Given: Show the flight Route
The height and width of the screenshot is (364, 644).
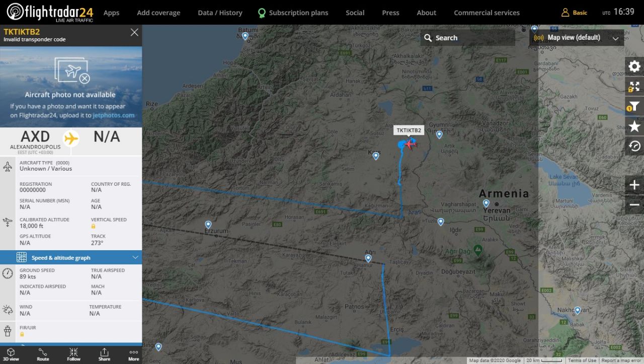Looking at the screenshot, I should pos(43,354).
